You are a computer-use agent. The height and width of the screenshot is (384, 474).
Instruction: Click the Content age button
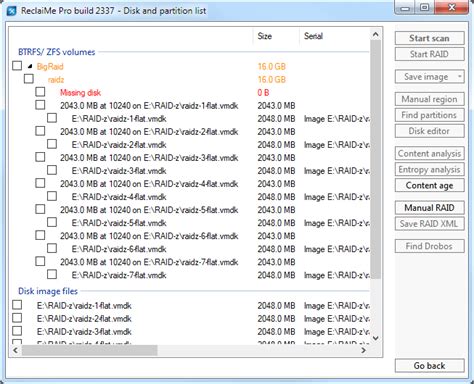click(429, 186)
